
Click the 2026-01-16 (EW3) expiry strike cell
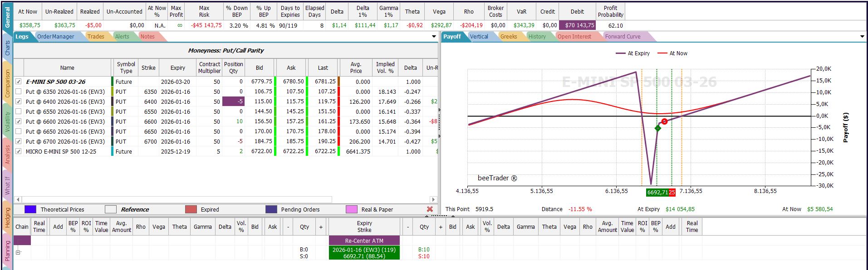point(364,253)
